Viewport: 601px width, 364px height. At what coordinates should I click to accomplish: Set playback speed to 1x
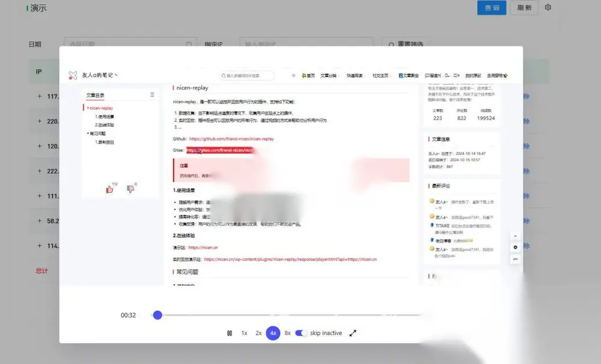pos(244,333)
